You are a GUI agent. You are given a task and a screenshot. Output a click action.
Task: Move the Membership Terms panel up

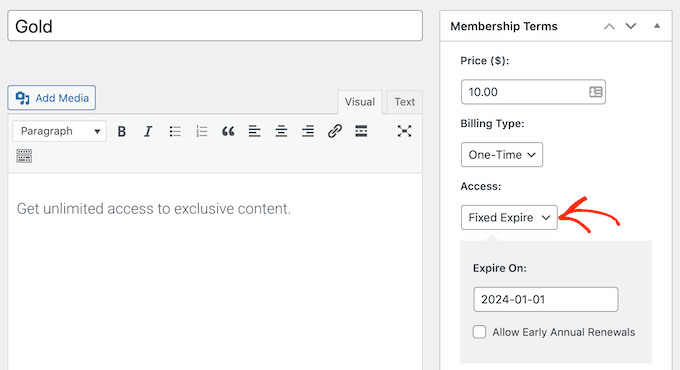[609, 26]
